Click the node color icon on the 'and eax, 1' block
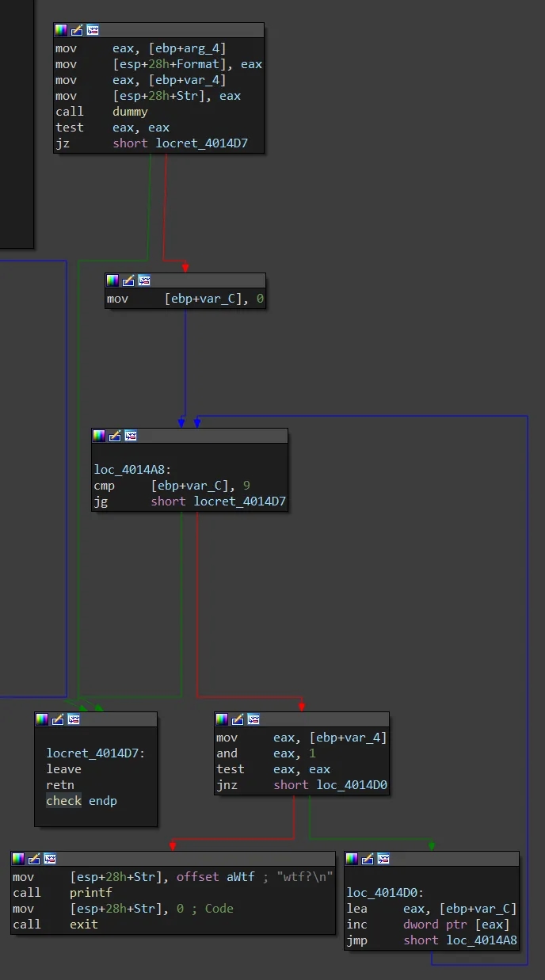Screen dimensions: 545x980 point(222,719)
